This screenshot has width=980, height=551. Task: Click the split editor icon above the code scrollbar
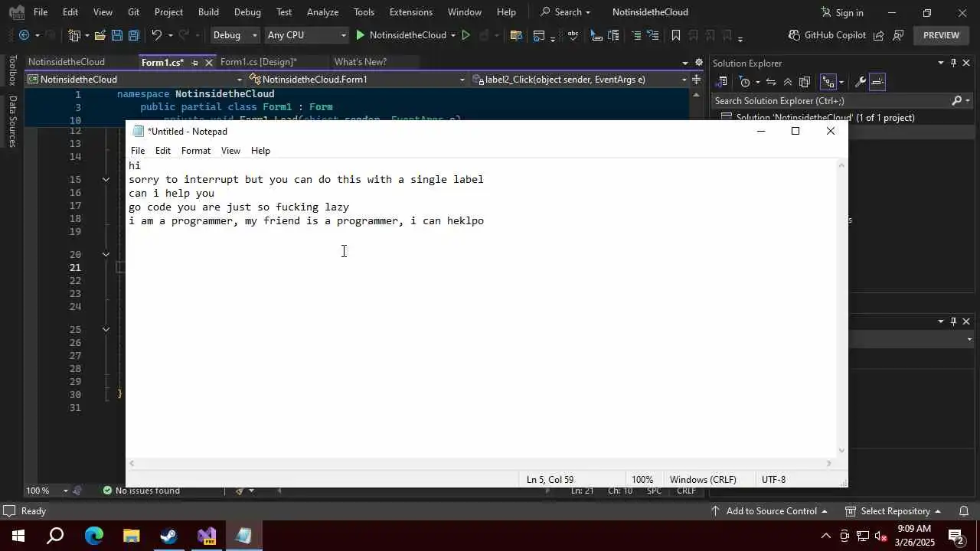[x=696, y=80]
